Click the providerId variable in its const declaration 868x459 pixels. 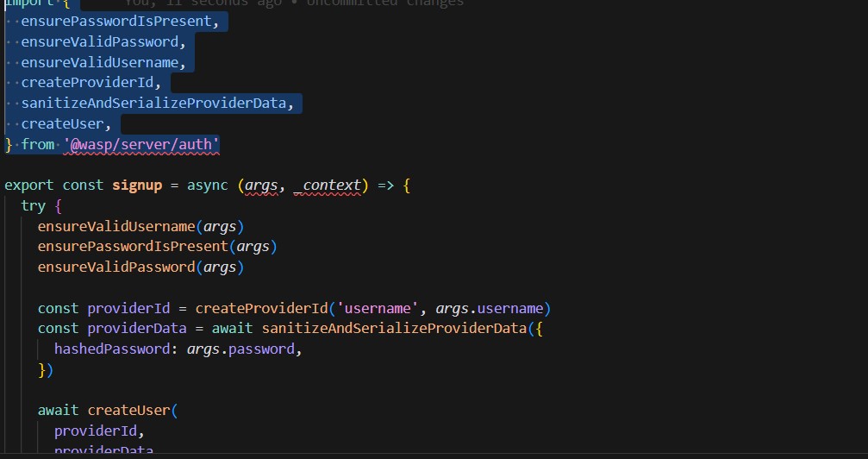128,308
